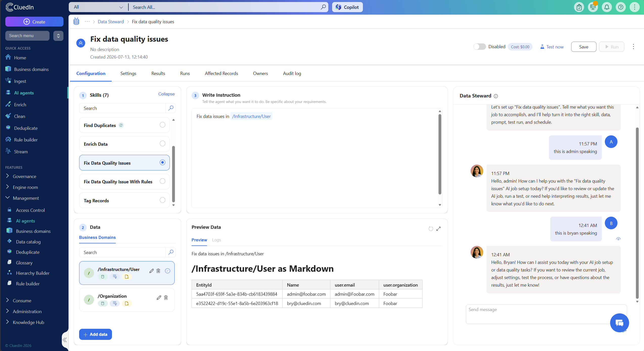Screen dimensions: 644x351
Task: Expand the breadcrumb ellipsis
Action: [87, 21]
